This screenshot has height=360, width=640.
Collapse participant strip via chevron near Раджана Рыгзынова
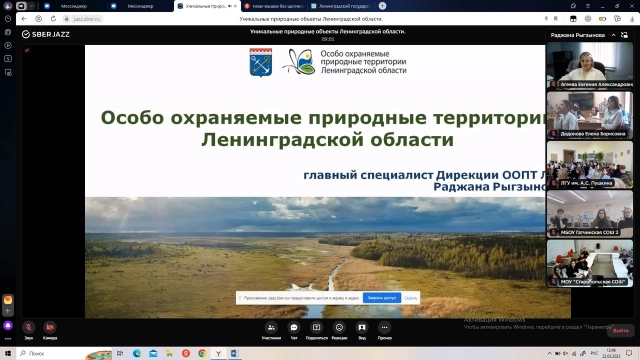[x=613, y=35]
